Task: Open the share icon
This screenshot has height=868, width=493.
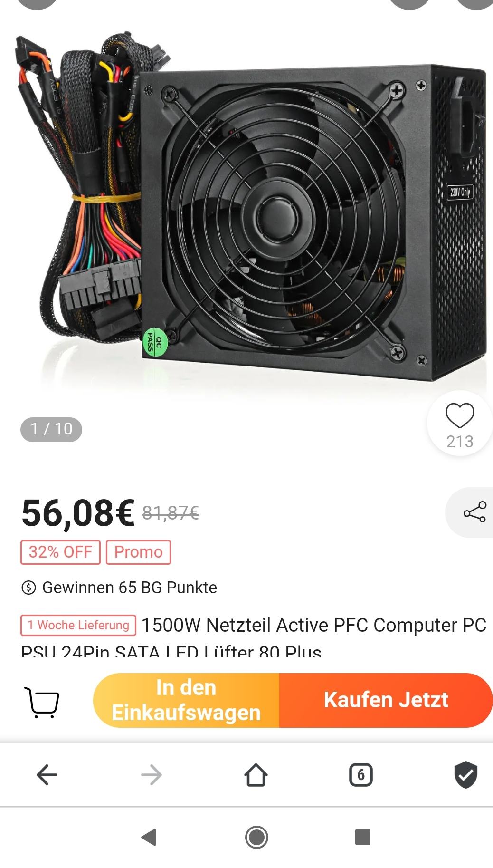Action: [474, 512]
